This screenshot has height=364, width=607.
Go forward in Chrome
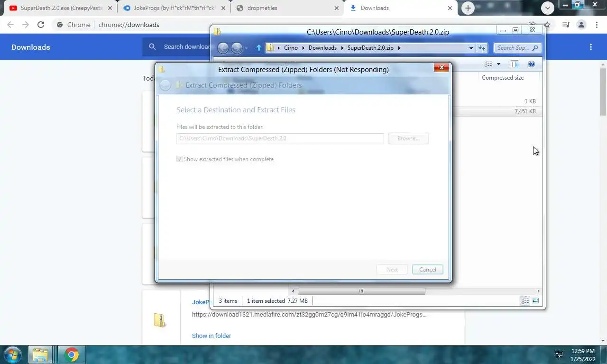coord(26,25)
